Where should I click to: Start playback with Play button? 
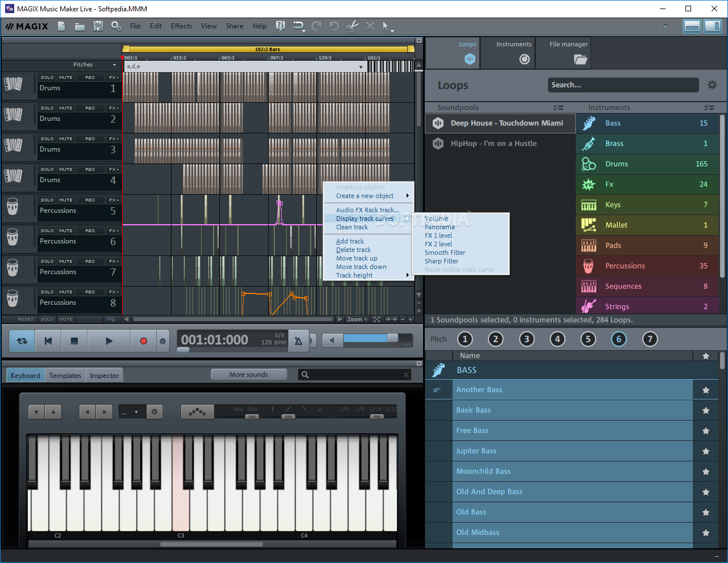(x=109, y=341)
